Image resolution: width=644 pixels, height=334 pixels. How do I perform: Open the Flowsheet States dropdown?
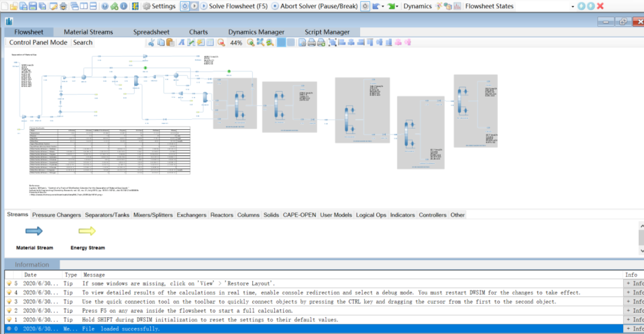pyautogui.click(x=573, y=6)
